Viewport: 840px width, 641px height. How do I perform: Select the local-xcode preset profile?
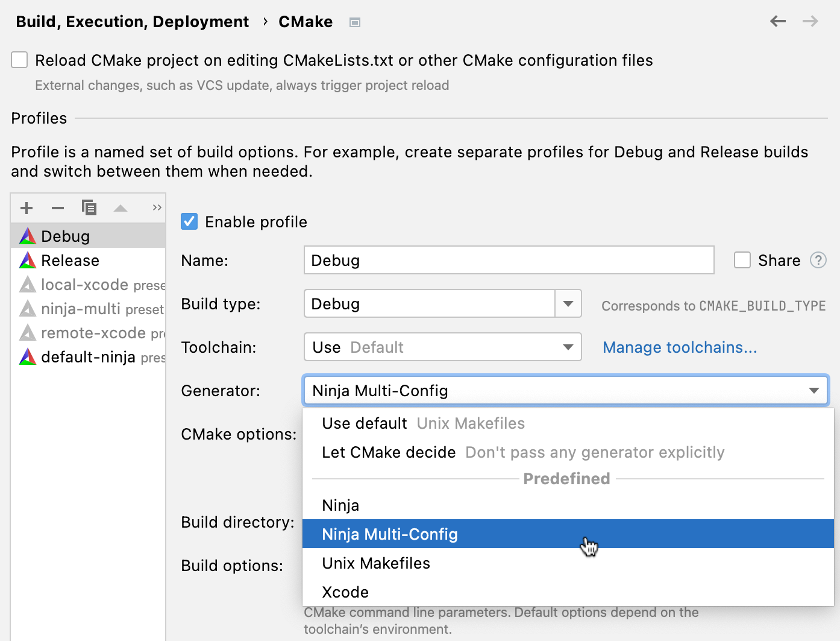88,284
